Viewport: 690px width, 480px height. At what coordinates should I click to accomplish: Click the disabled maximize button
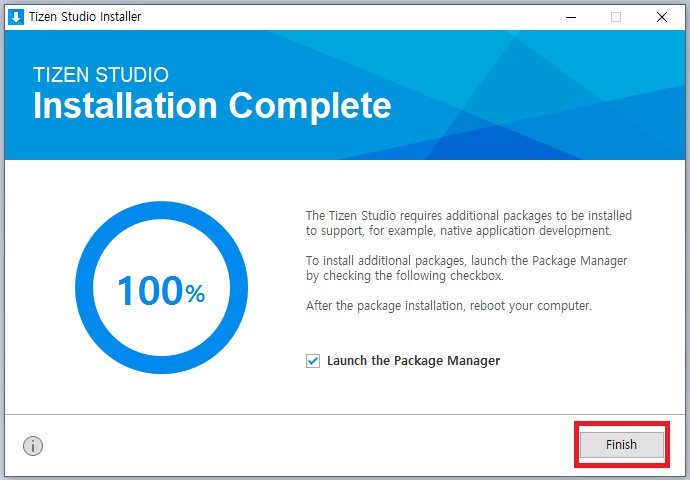pos(616,17)
